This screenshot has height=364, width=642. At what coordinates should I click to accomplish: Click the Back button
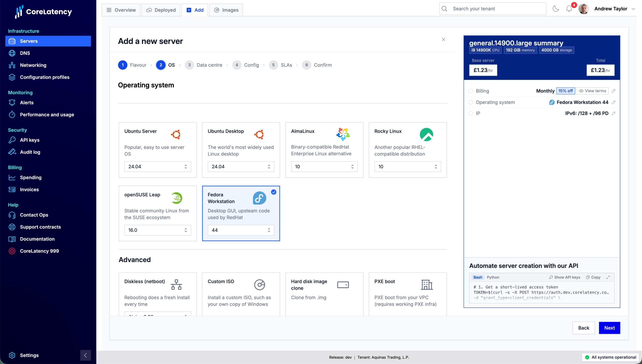click(x=584, y=328)
